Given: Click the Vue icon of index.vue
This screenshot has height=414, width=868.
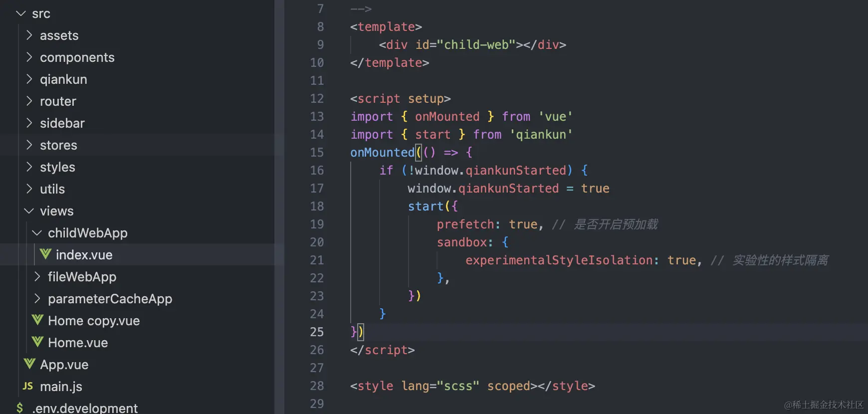Looking at the screenshot, I should [45, 254].
